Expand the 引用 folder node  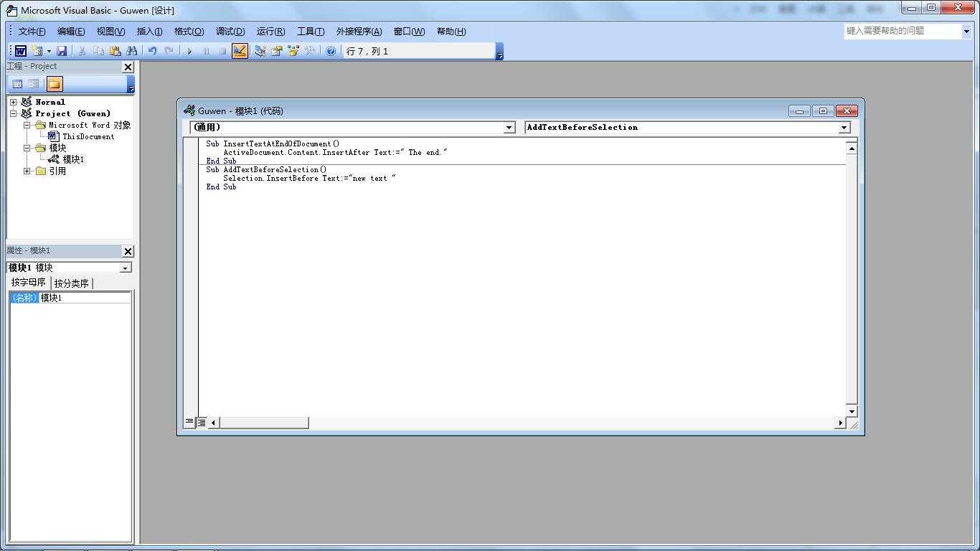[27, 171]
